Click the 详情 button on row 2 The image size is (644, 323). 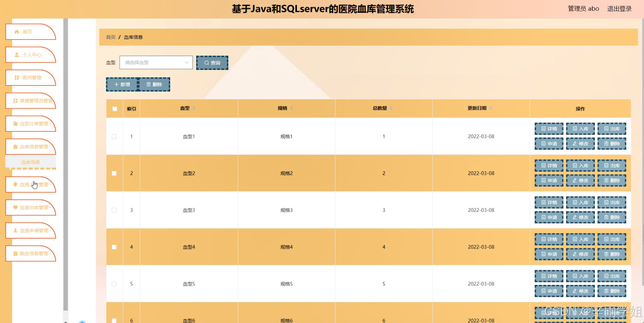[x=549, y=165]
